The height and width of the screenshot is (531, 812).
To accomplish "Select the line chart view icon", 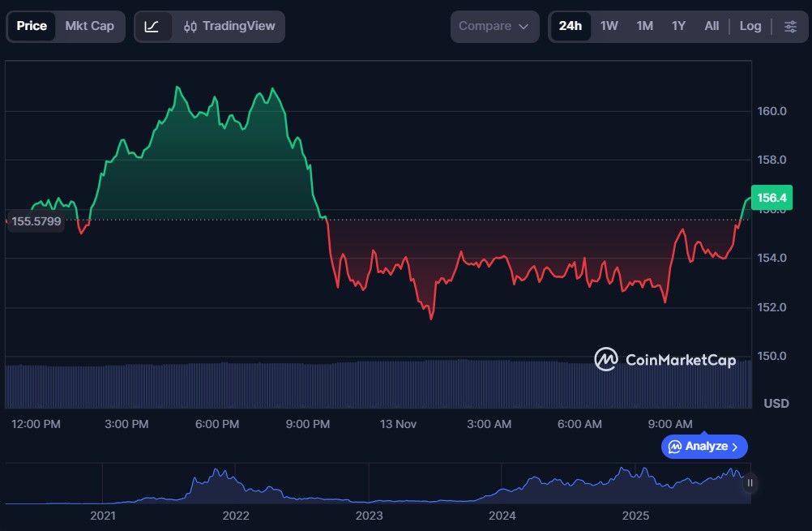I will [152, 26].
